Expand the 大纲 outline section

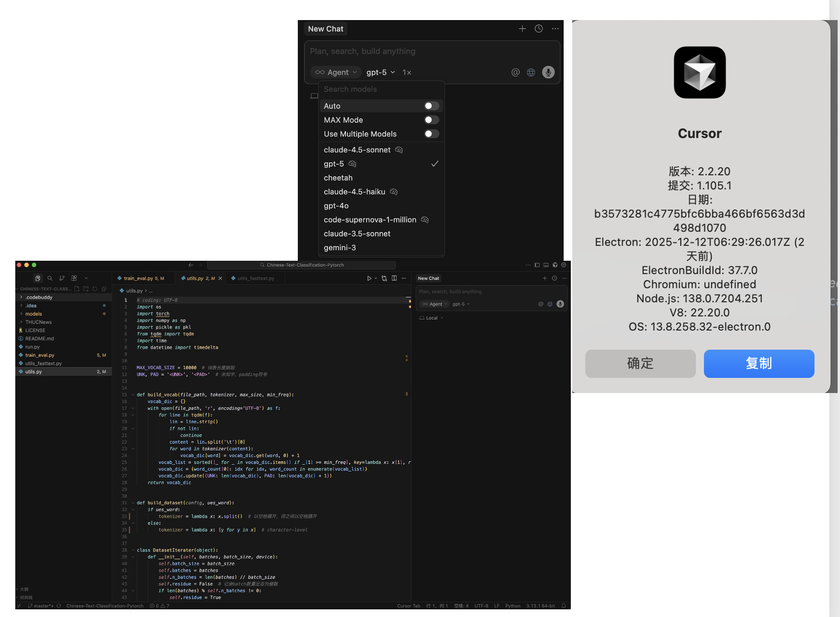coord(63,589)
